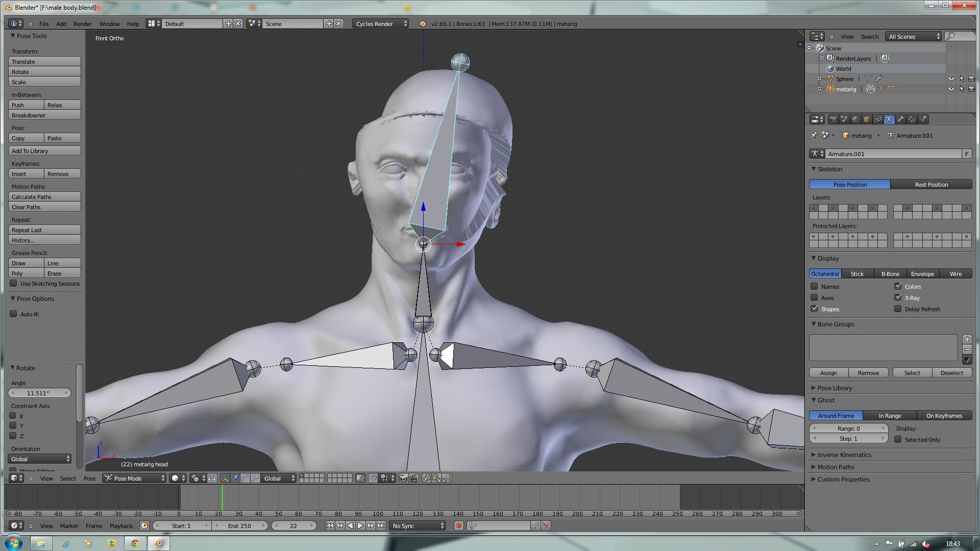The height and width of the screenshot is (551, 980).
Task: Click the OpenGL render image camera icon
Action: point(403,478)
